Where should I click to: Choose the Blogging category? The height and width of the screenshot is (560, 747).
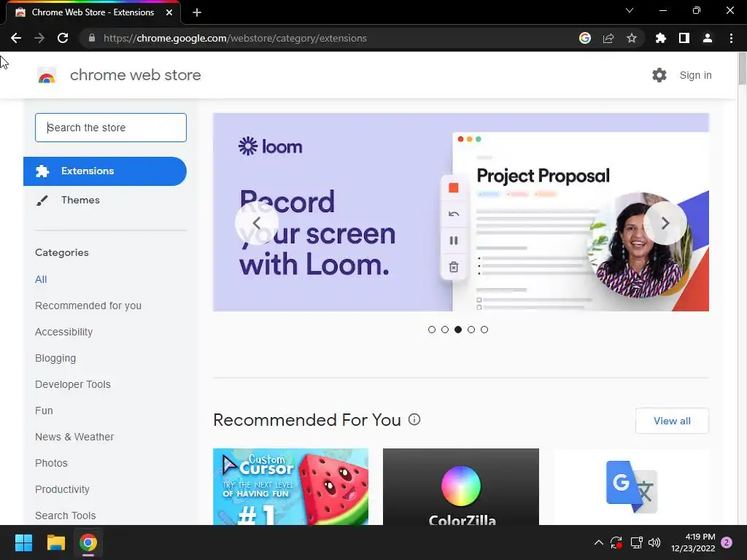tap(55, 358)
